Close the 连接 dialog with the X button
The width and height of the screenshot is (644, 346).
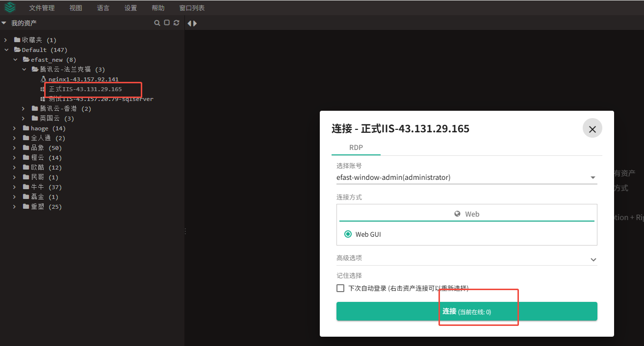(x=592, y=129)
